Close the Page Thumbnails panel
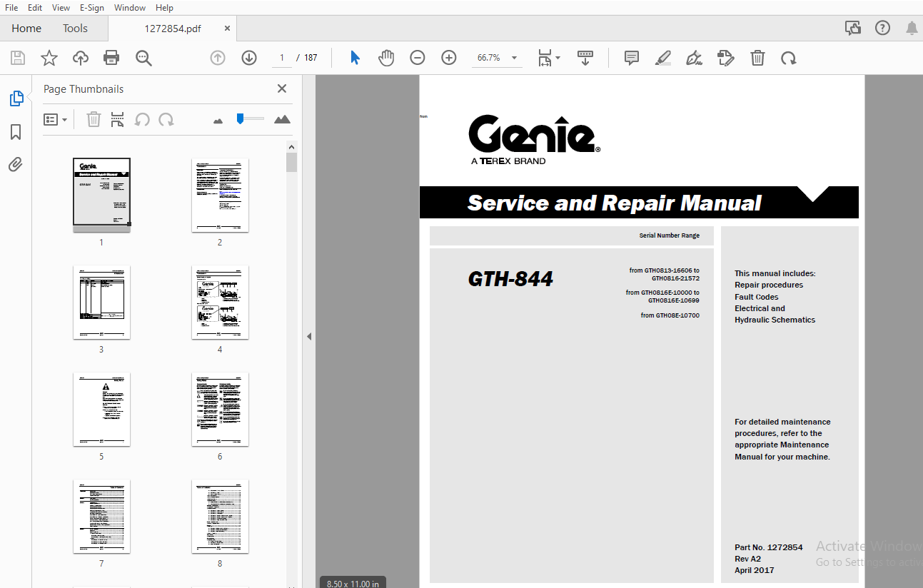This screenshot has width=923, height=588. point(282,88)
